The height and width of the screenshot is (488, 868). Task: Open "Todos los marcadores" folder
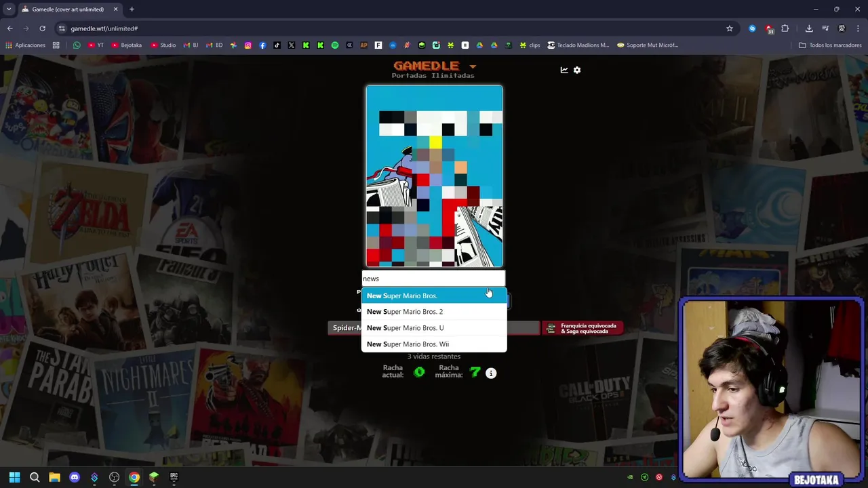coord(829,45)
